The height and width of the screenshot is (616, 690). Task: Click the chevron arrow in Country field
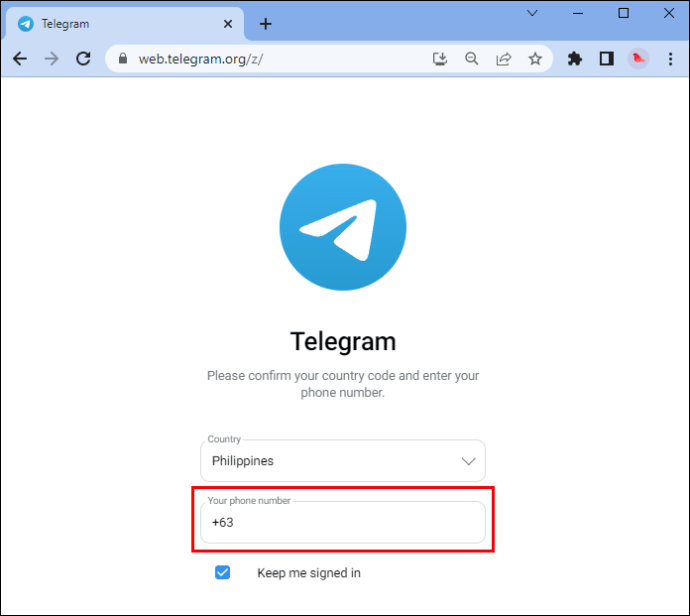tap(468, 461)
